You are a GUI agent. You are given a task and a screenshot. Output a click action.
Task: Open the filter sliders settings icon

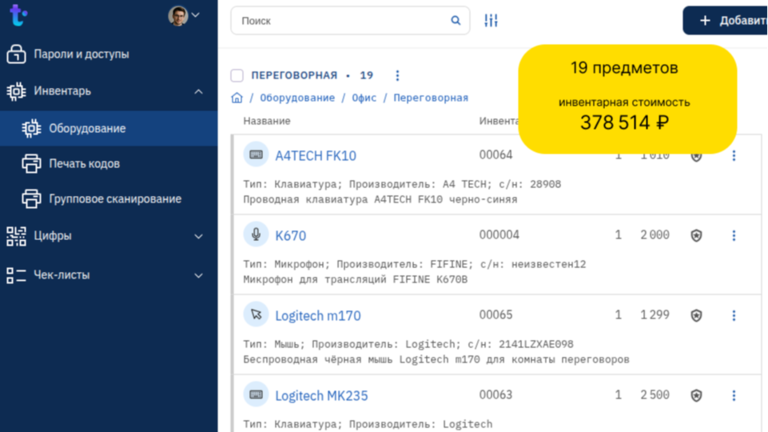point(491,21)
